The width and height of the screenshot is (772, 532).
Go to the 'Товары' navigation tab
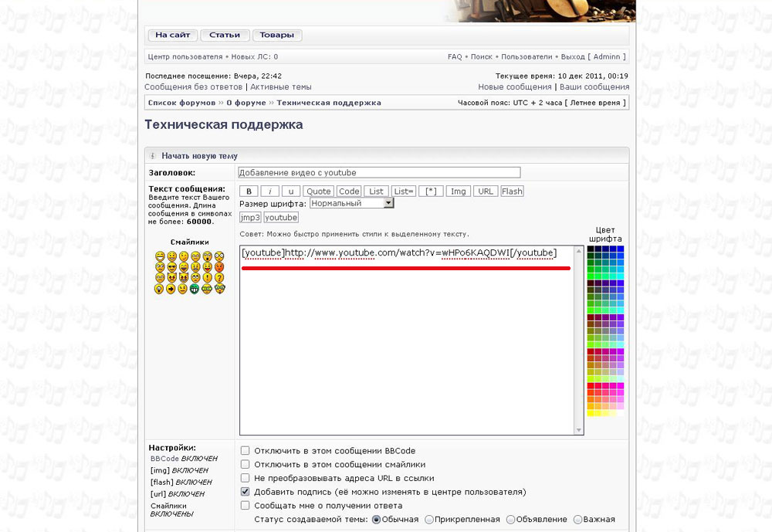pos(276,36)
